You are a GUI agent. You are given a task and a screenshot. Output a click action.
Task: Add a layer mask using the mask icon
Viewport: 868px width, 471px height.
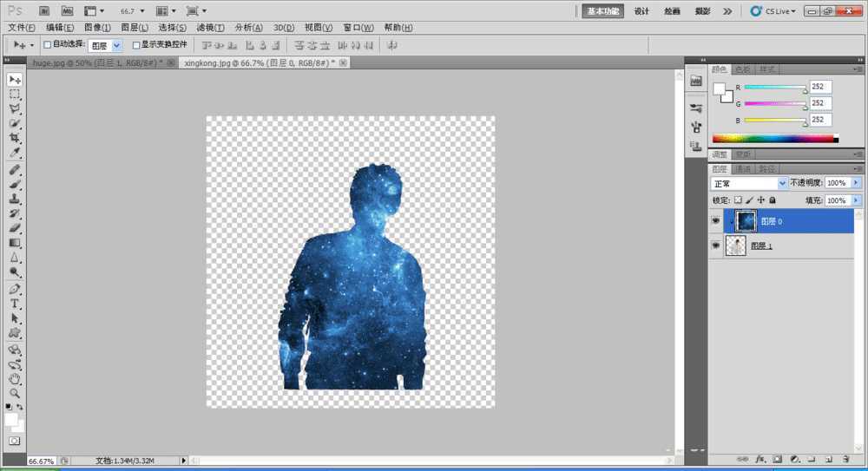tap(777, 458)
